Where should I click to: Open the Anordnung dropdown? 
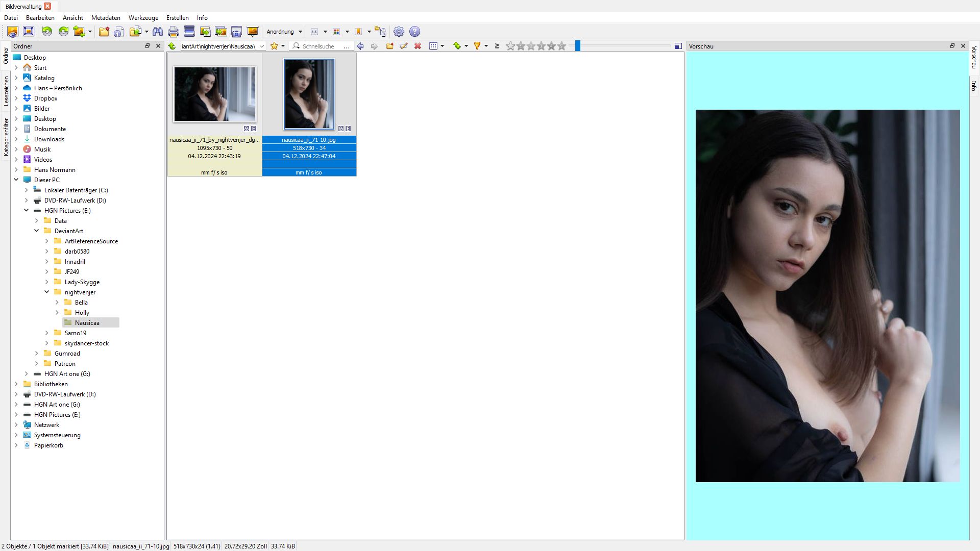[x=284, y=32]
